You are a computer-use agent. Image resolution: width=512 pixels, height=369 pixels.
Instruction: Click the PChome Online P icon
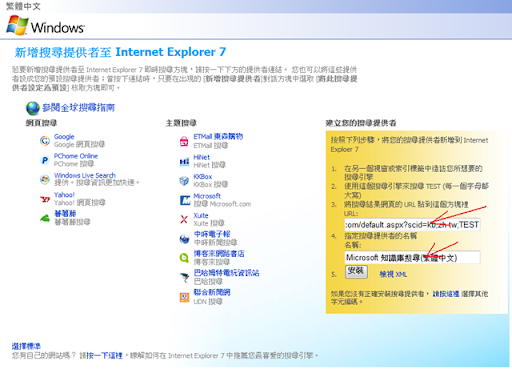pos(45,160)
